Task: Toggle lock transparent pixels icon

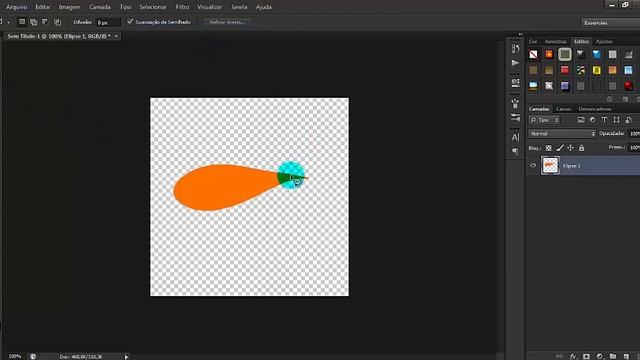Action: coord(549,148)
